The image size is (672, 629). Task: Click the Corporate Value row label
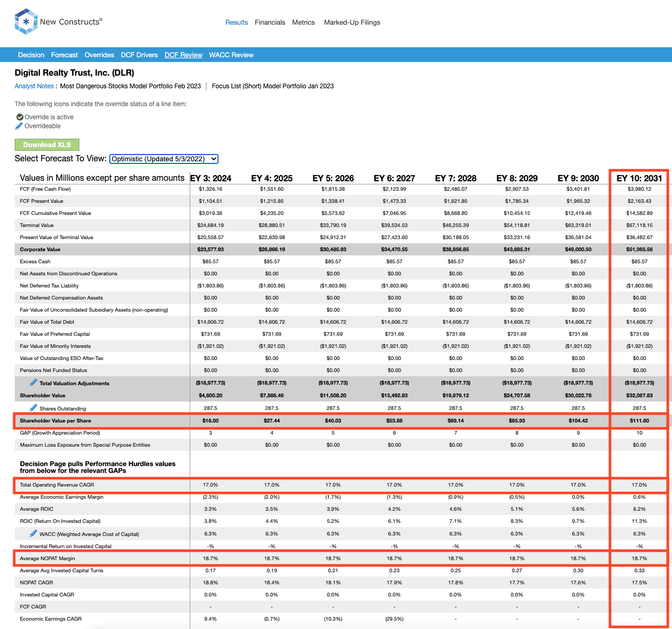coord(40,250)
